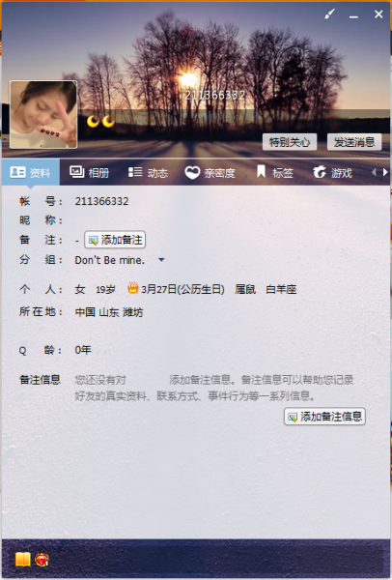The height and width of the screenshot is (580, 392).
Task: Select the 资料 profile tab
Action: pyautogui.click(x=30, y=172)
